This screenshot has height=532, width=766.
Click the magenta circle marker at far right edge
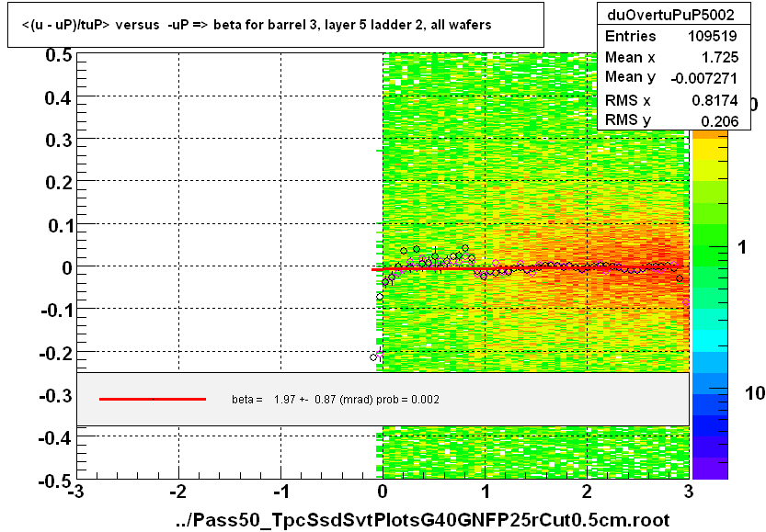point(686,302)
